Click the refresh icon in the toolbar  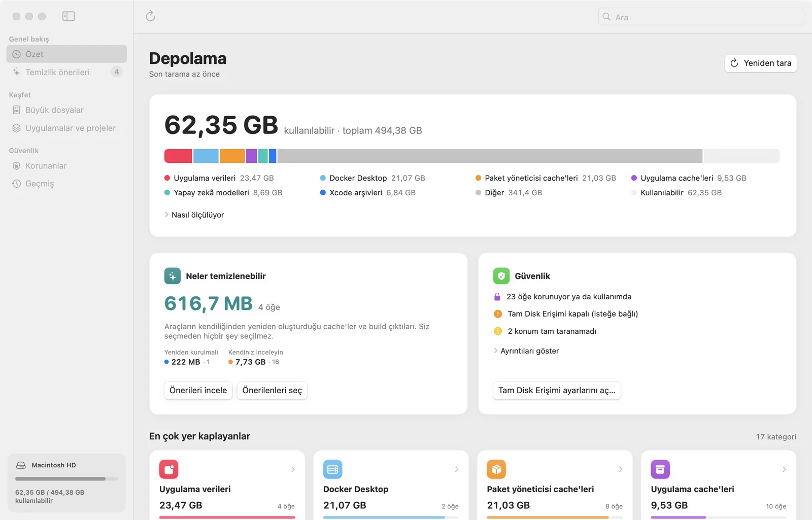pos(150,16)
